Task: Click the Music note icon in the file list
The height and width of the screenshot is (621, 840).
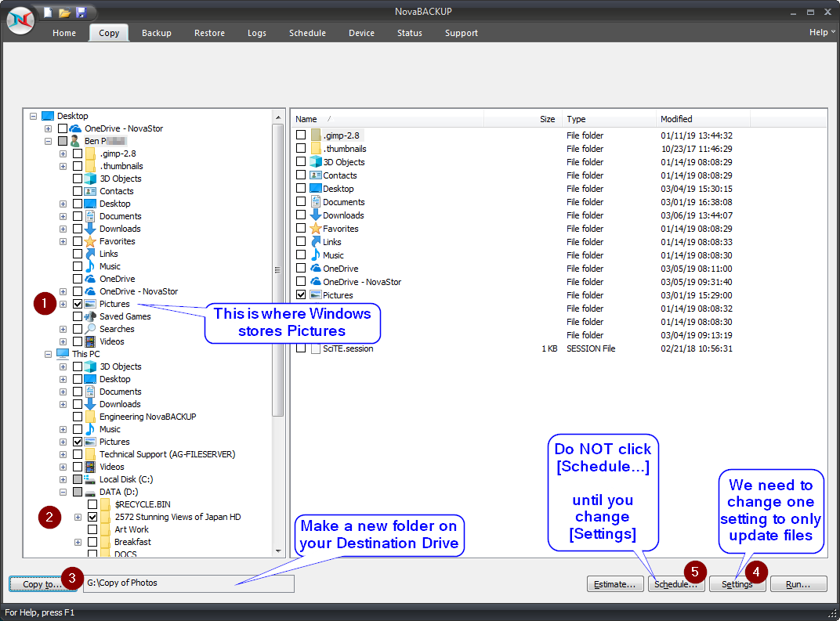Action: (316, 255)
